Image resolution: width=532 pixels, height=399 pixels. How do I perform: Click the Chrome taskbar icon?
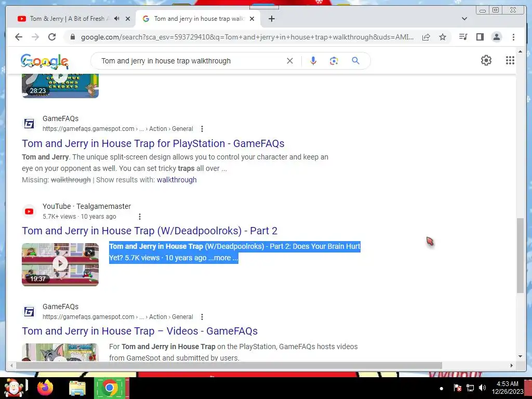(110, 388)
